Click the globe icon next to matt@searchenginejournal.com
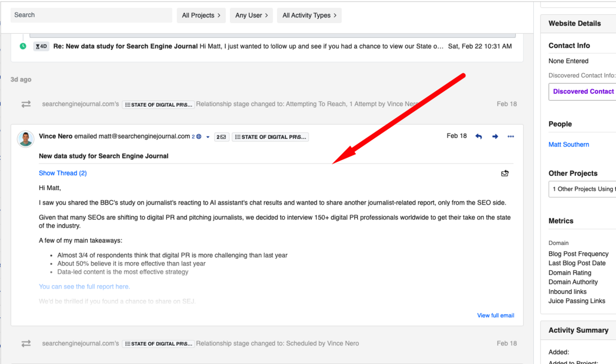Screen dimensions: 616x364 coord(199,136)
